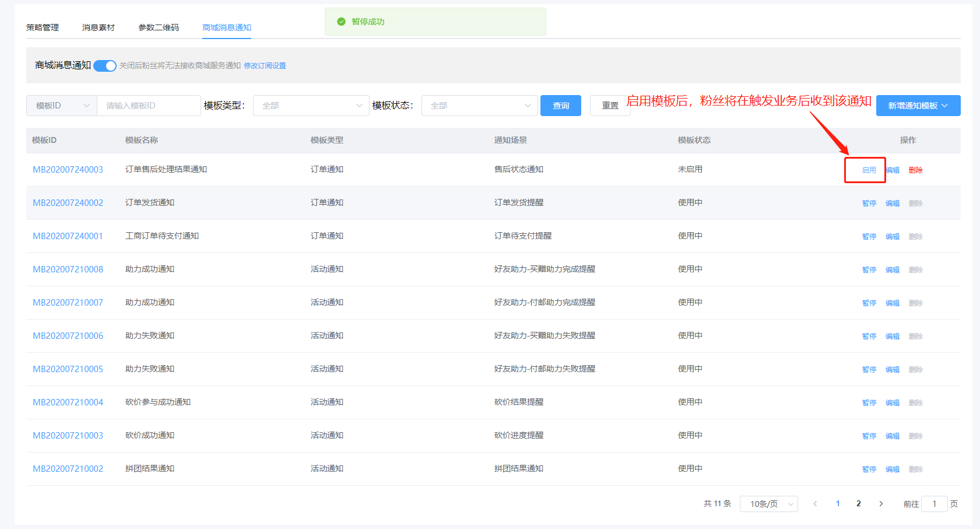Expand the 模板类型 dropdown
980x529 pixels.
[x=311, y=106]
